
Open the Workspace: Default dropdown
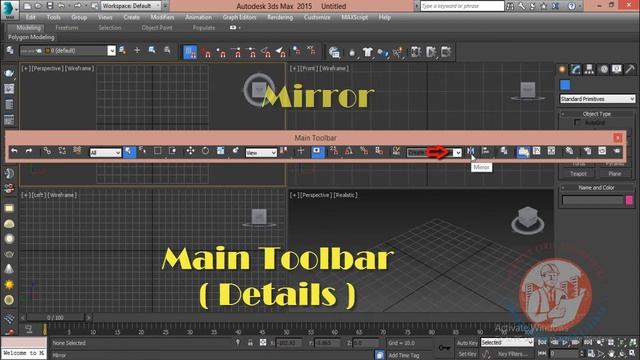click(132, 6)
